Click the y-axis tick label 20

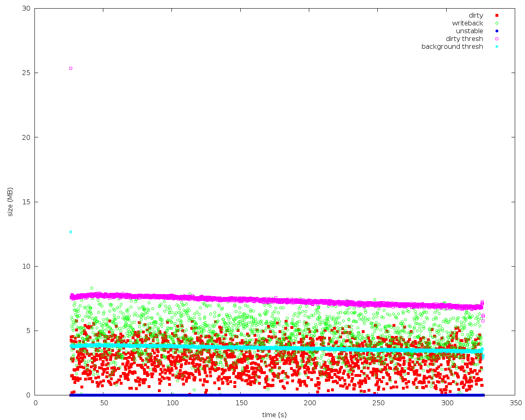pos(26,137)
